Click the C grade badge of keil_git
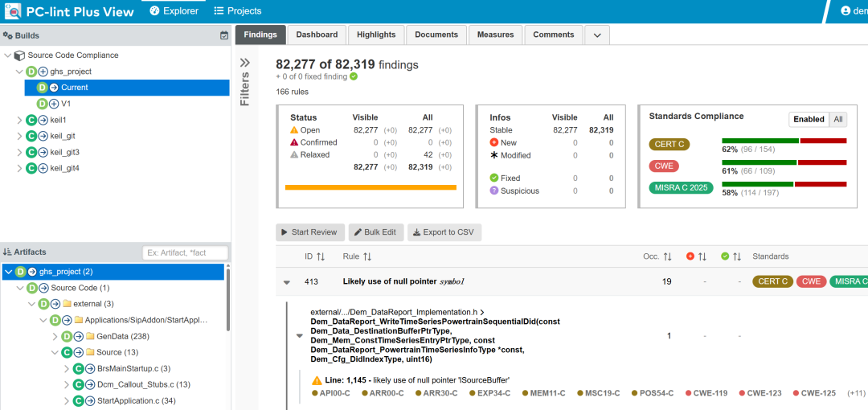868x410 pixels. (x=31, y=136)
